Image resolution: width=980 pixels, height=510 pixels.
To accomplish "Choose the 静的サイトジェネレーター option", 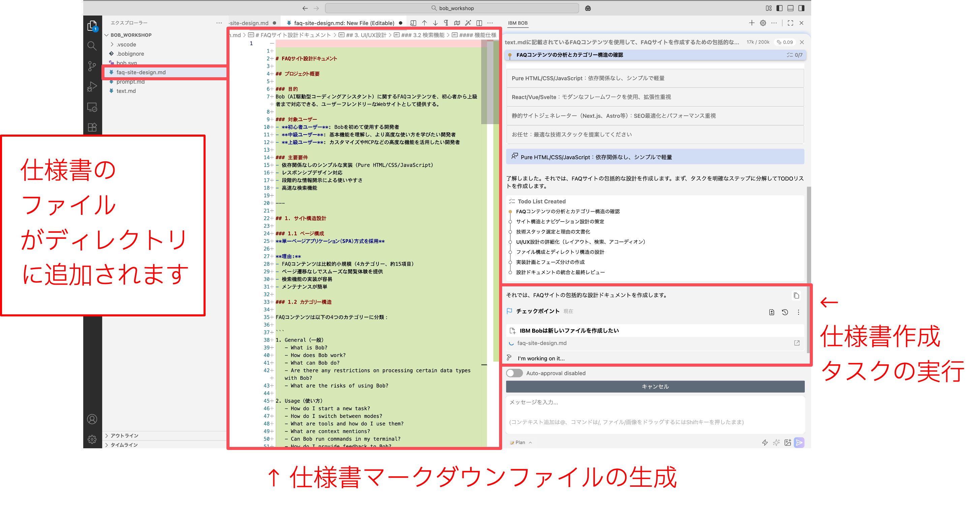I will [655, 115].
